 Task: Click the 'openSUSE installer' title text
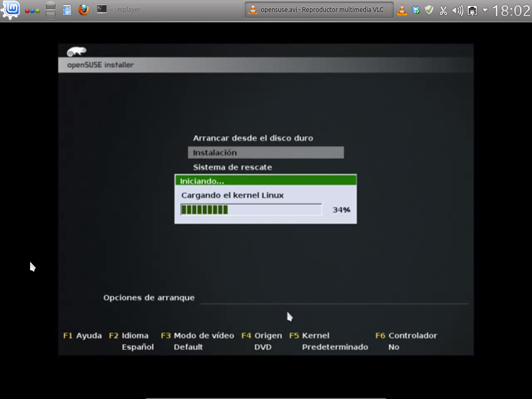100,65
